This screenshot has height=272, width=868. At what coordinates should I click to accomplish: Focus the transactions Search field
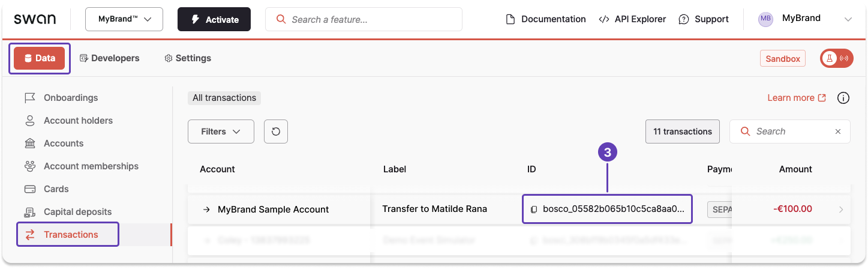[x=789, y=131]
